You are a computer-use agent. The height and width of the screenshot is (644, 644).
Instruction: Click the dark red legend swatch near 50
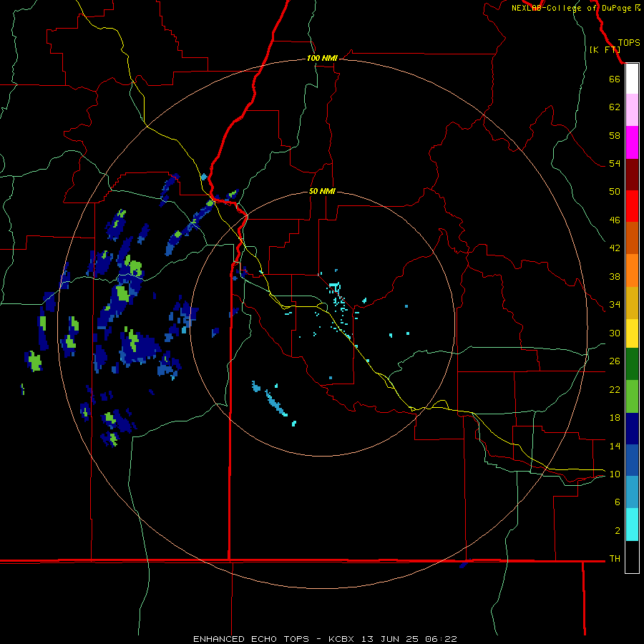click(632, 175)
